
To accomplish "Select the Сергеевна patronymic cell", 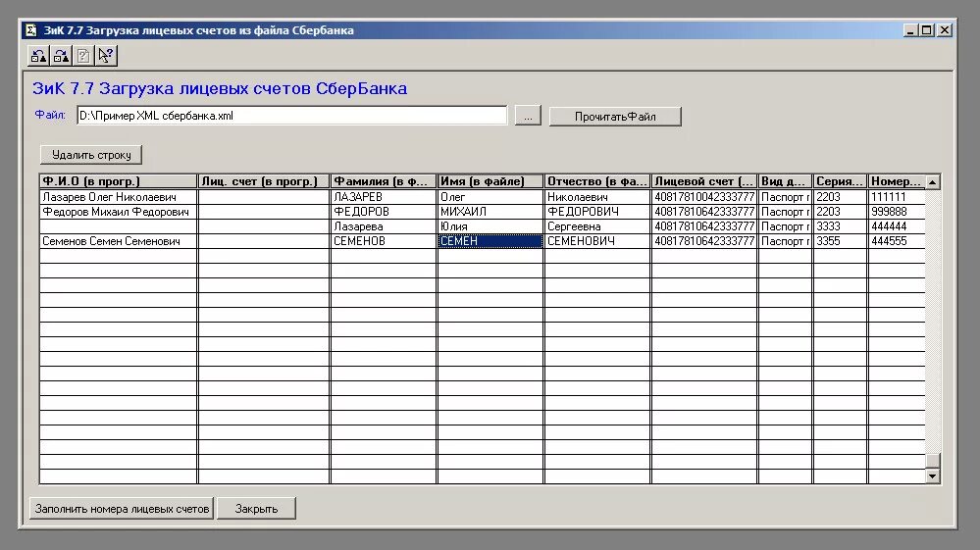I will coord(596,226).
